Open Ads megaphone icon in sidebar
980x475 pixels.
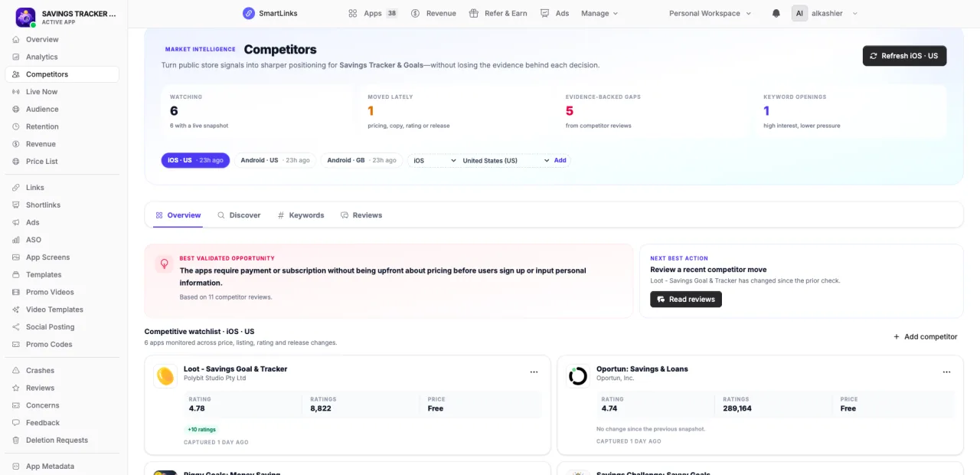pyautogui.click(x=17, y=222)
